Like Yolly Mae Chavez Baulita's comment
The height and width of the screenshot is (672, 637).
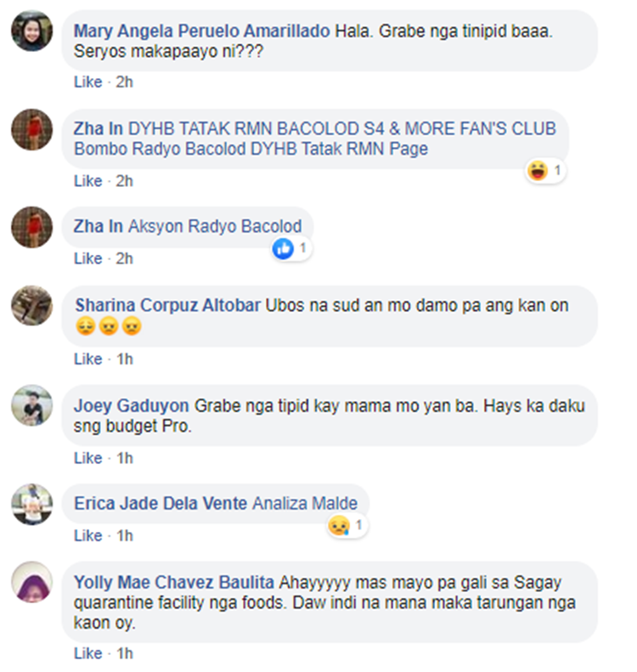pyautogui.click(x=87, y=653)
